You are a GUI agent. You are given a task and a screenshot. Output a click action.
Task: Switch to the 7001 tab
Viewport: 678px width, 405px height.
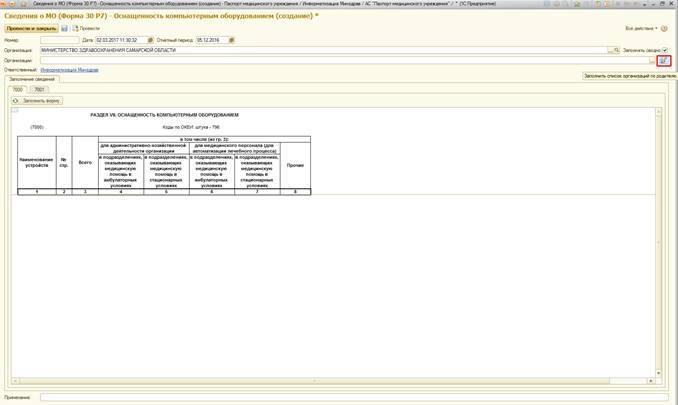pos(39,90)
